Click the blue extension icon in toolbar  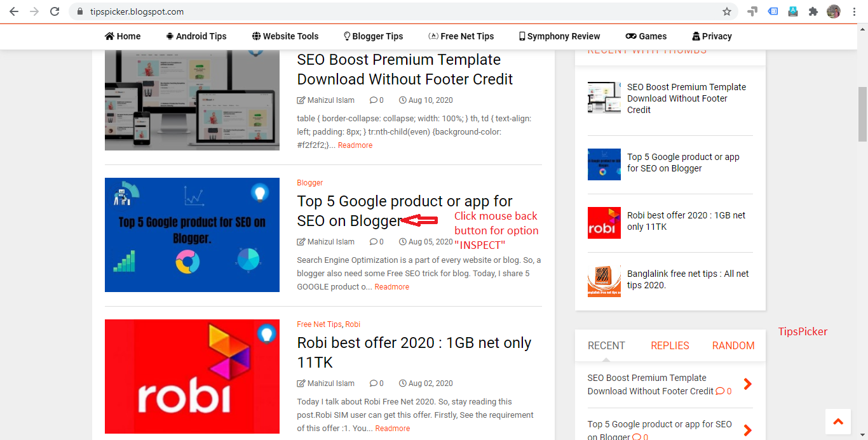click(x=773, y=11)
